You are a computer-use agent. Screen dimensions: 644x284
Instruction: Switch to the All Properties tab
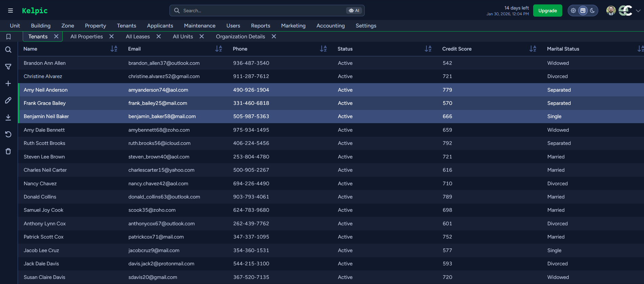click(x=86, y=37)
